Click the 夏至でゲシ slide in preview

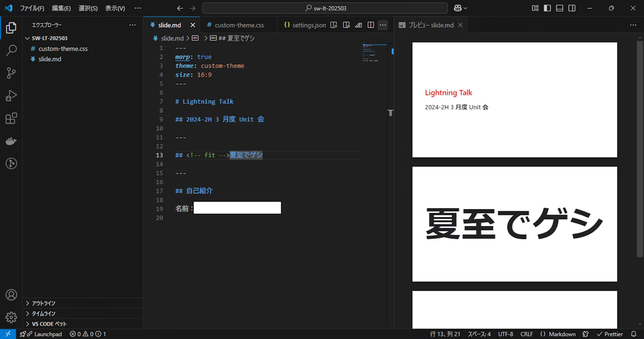514,224
